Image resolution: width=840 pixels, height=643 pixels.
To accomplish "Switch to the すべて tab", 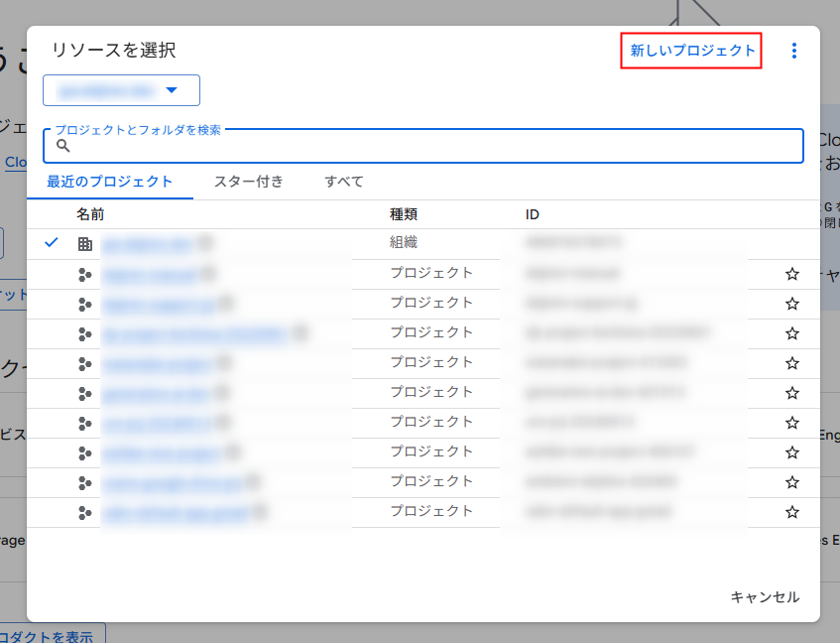I will (x=344, y=182).
